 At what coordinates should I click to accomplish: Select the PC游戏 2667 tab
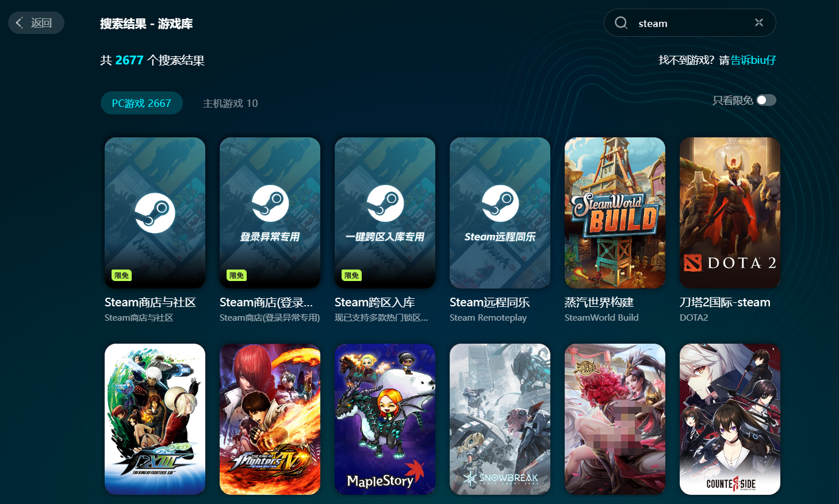[141, 103]
